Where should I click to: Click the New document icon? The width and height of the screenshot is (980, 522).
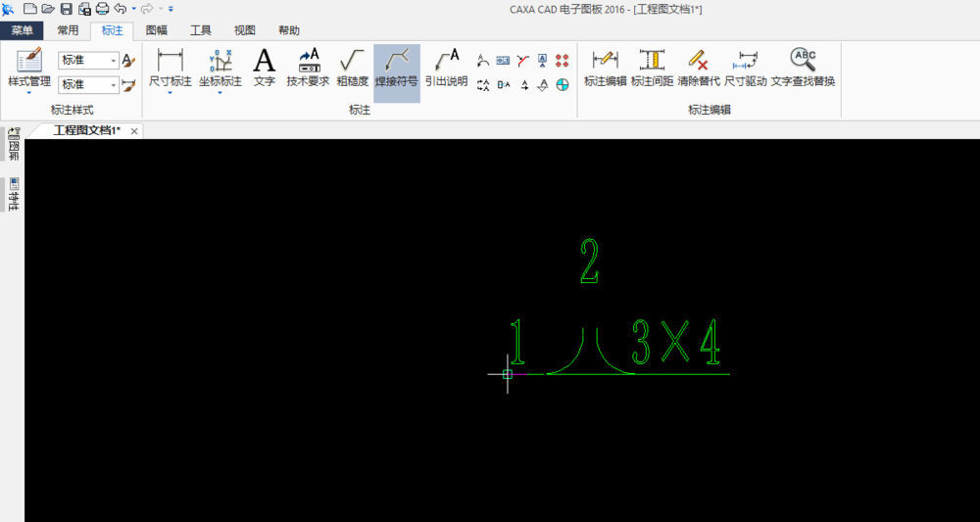(x=30, y=9)
